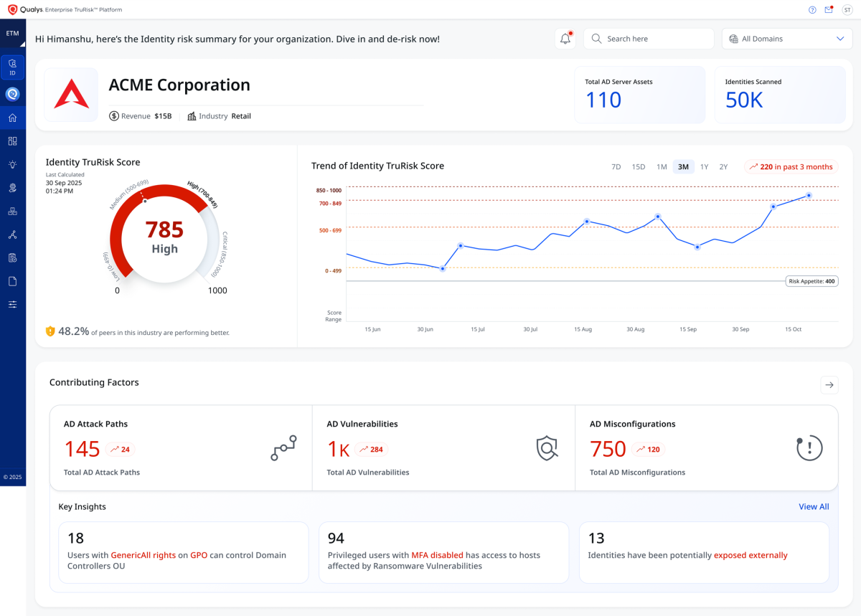Click the notification bell icon
The image size is (861, 616).
click(x=565, y=39)
